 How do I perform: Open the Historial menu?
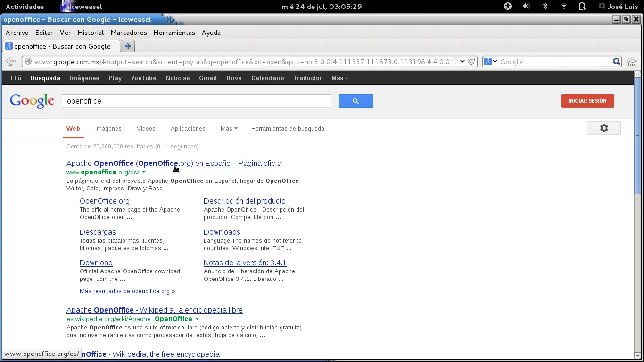(x=91, y=33)
